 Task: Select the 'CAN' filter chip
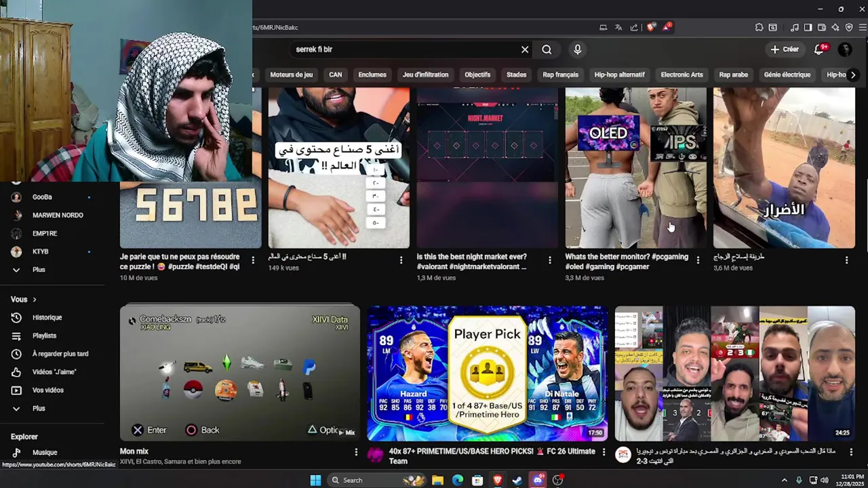pyautogui.click(x=336, y=75)
